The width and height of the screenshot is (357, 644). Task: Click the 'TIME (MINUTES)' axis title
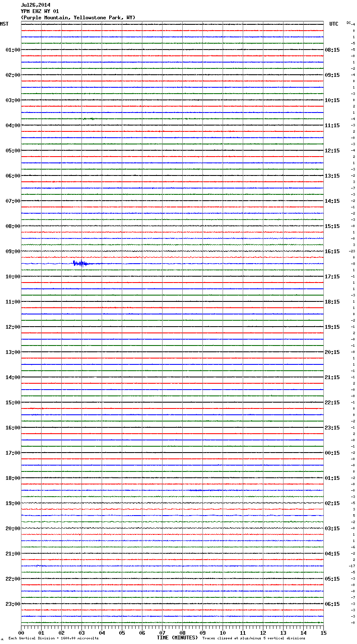pyautogui.click(x=177, y=638)
